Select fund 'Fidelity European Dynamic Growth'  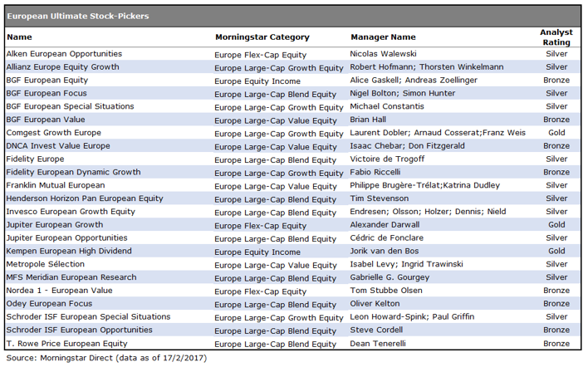point(73,173)
